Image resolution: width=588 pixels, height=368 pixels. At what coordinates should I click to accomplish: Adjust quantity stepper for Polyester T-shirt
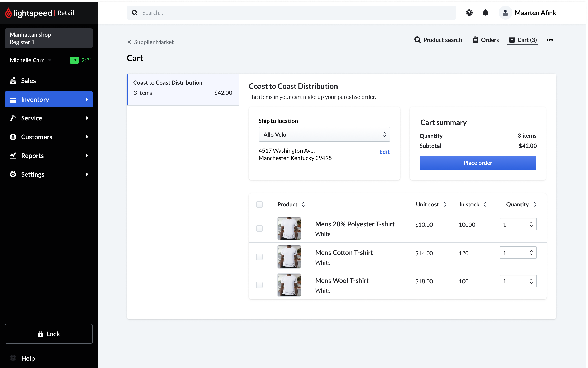[x=531, y=224]
